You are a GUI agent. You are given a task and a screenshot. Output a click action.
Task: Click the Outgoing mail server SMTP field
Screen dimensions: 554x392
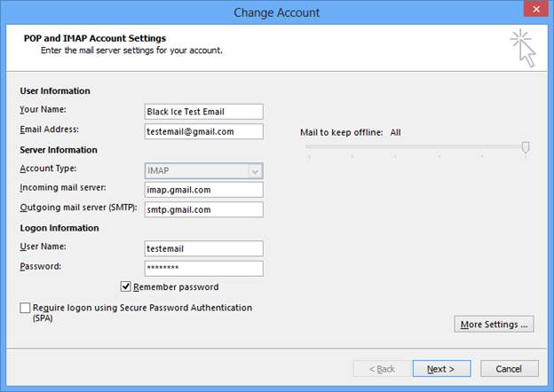[203, 209]
